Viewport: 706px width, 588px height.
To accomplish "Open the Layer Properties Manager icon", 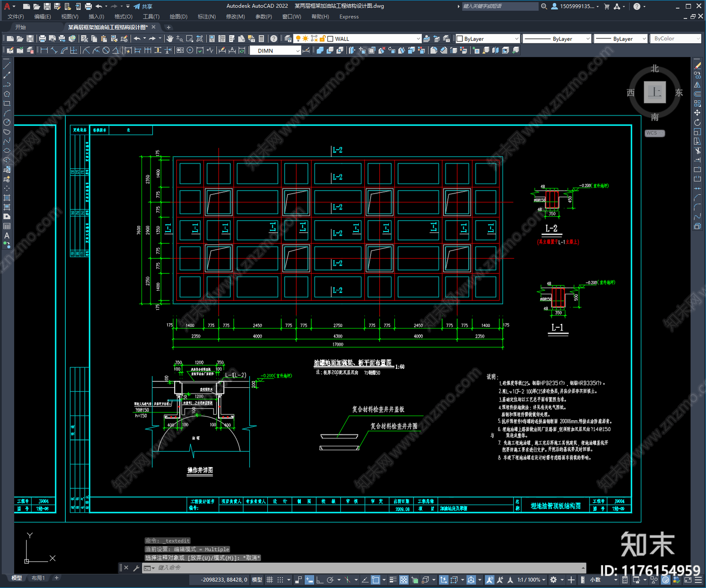I will click(x=288, y=39).
